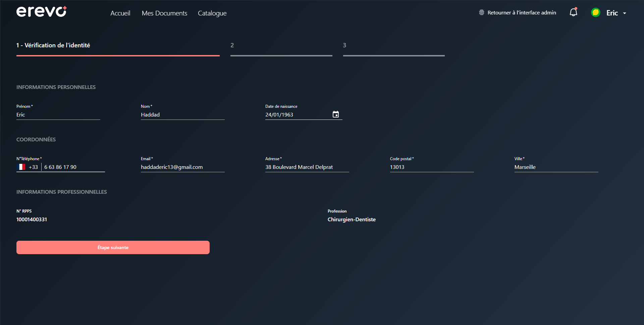The height and width of the screenshot is (325, 644).
Task: Click the RPPS number 10001400331
Action: click(x=32, y=219)
